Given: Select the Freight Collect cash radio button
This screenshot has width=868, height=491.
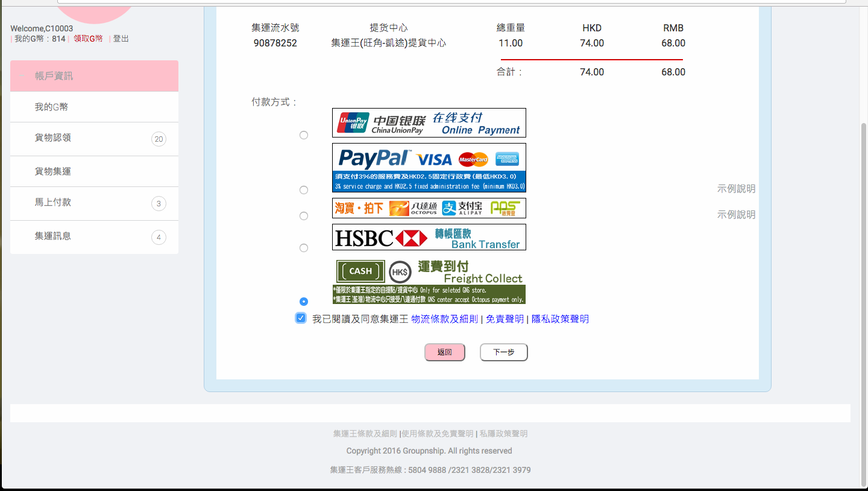Looking at the screenshot, I should (304, 302).
